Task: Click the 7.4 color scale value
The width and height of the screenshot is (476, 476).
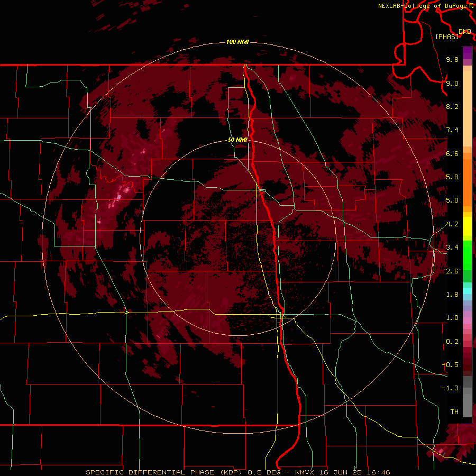Action: [x=452, y=130]
